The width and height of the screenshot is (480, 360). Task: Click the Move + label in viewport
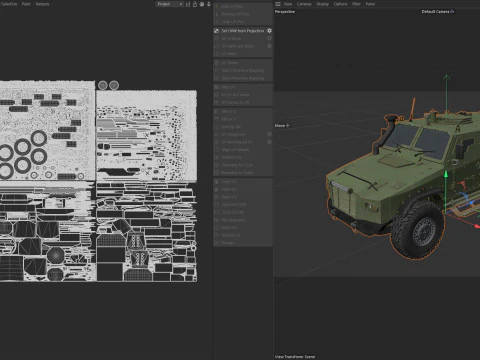point(282,126)
